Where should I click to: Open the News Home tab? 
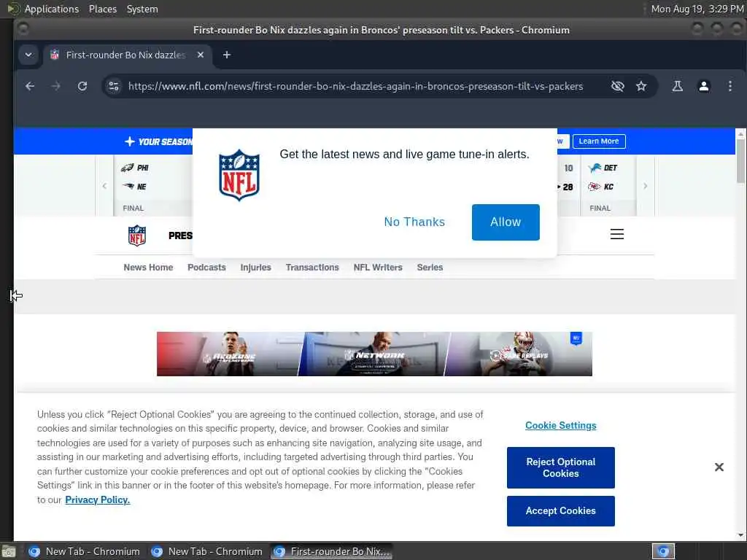(148, 267)
